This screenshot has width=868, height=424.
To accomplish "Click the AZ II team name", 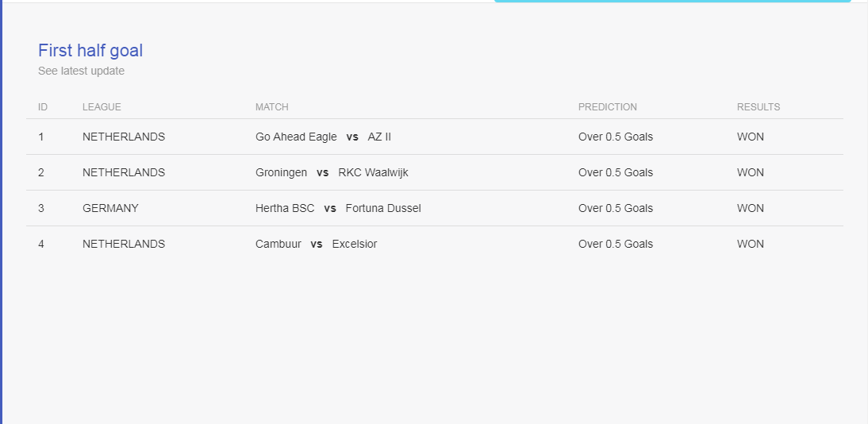I will [x=379, y=137].
